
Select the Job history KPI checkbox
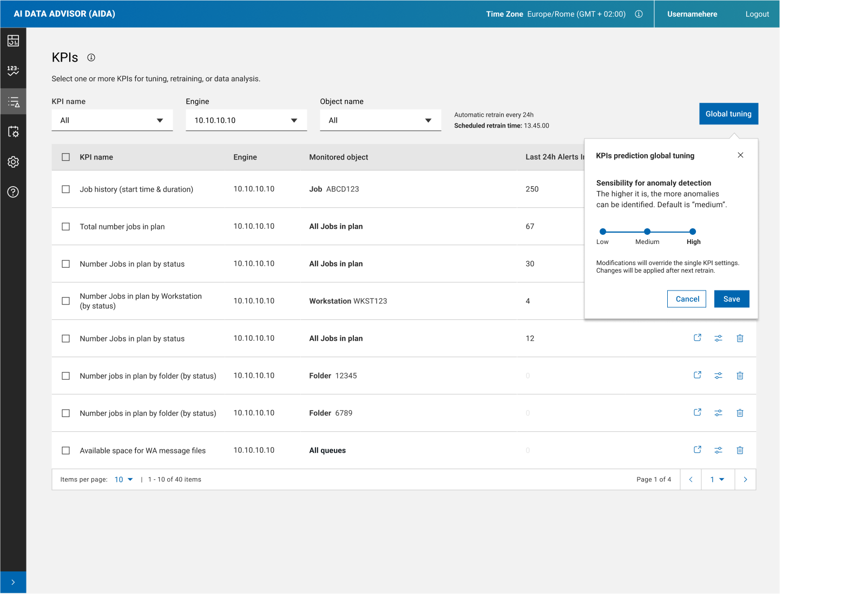[x=66, y=189]
